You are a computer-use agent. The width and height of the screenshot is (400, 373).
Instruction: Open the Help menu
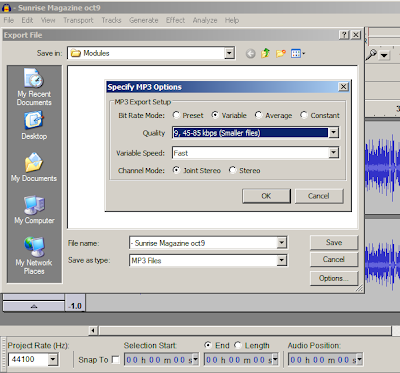232,20
